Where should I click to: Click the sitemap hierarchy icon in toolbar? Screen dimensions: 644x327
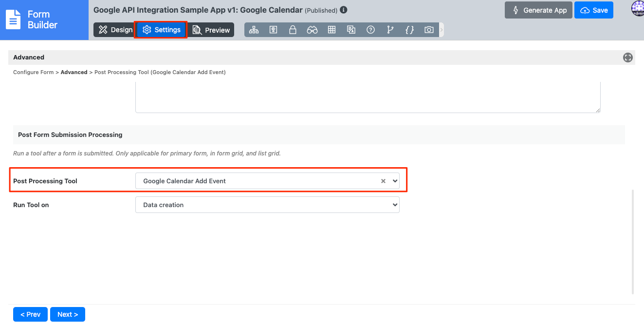pyautogui.click(x=254, y=30)
